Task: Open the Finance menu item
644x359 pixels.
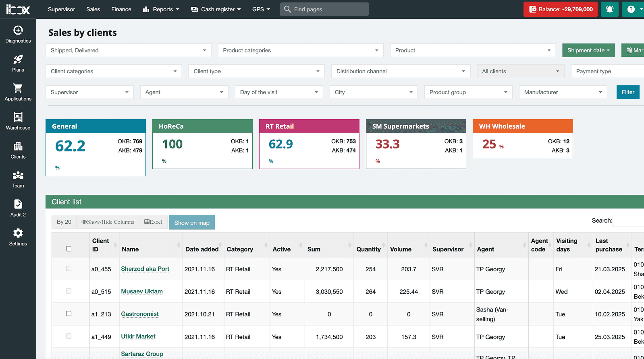Action: pyautogui.click(x=121, y=9)
